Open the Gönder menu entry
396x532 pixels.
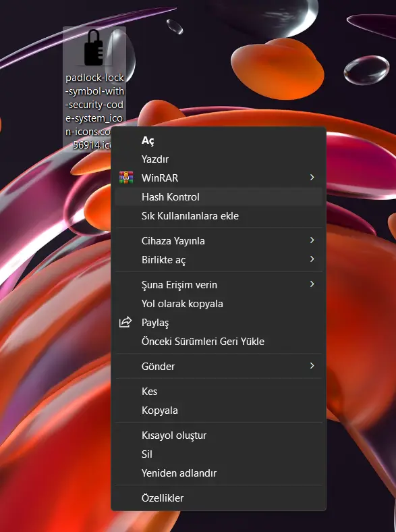(x=219, y=366)
